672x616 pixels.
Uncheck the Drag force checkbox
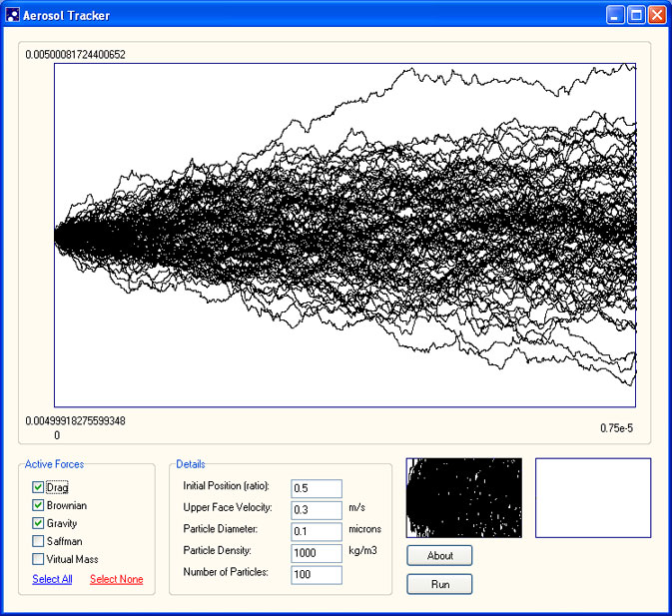tap(38, 487)
